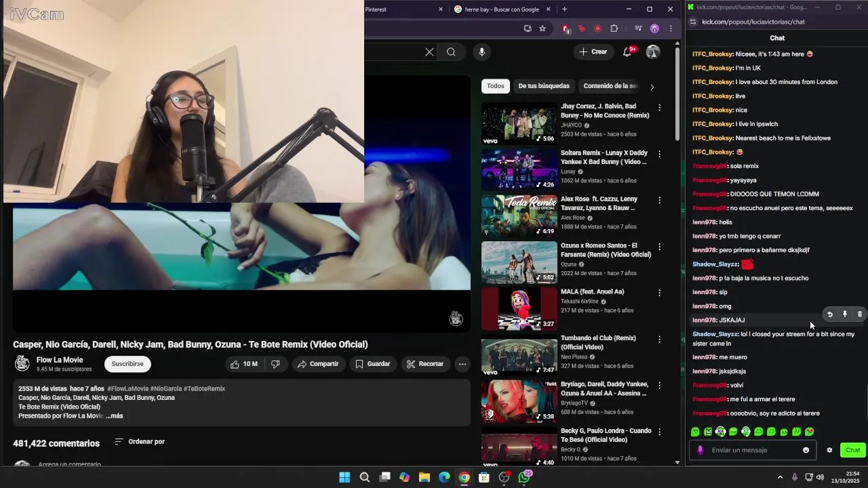868x488 pixels.
Task: Click the Guardar button
Action: pos(373,364)
